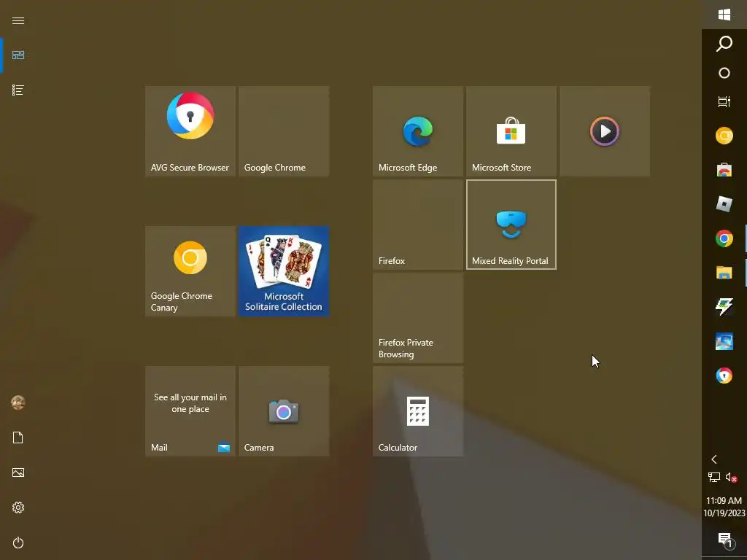
Task: Launch the Camera tile
Action: (284, 411)
